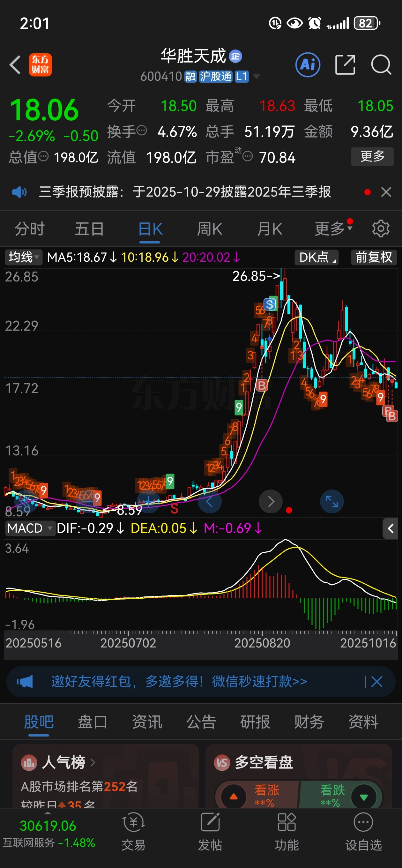Tap the L1 quote level badge
The image size is (402, 868).
point(242,77)
